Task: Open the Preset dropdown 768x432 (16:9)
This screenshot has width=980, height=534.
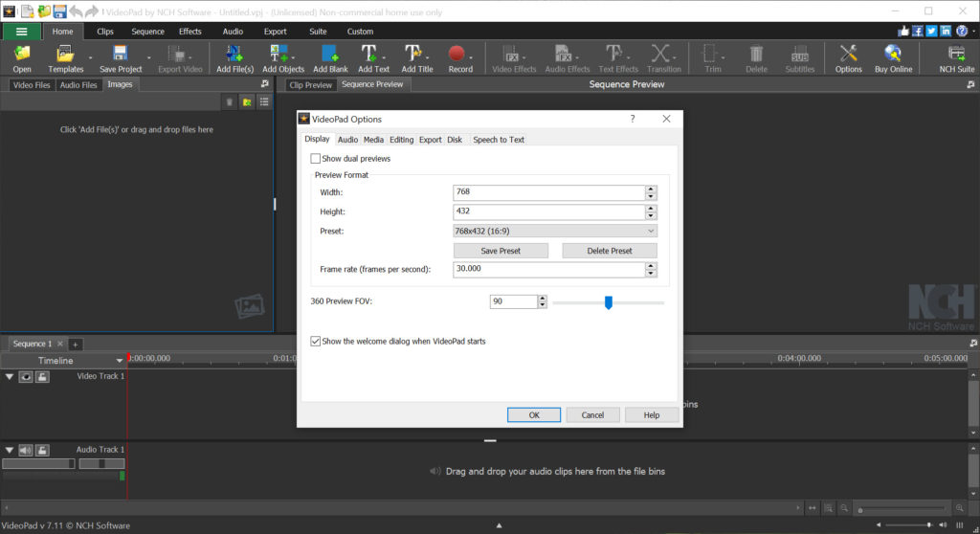Action: 555,232
